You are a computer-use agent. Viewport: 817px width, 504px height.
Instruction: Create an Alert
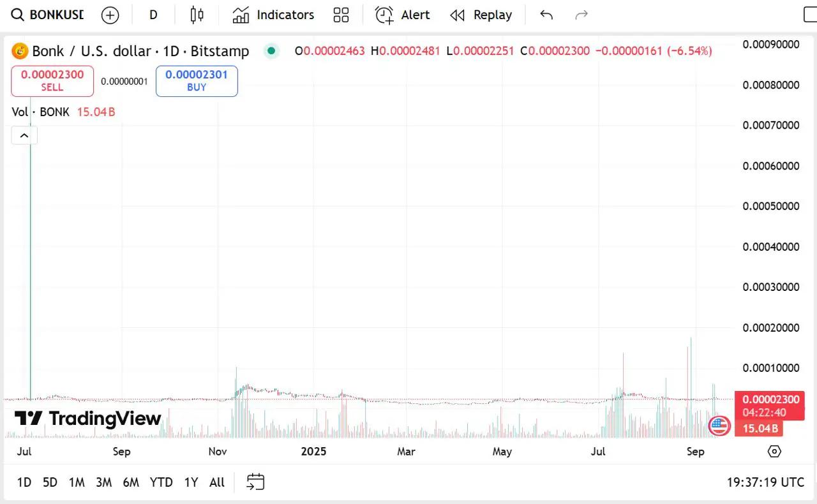click(x=402, y=15)
